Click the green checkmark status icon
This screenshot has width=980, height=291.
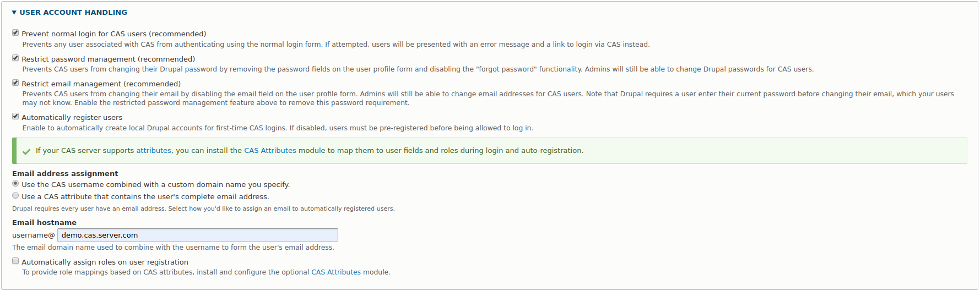click(x=26, y=151)
